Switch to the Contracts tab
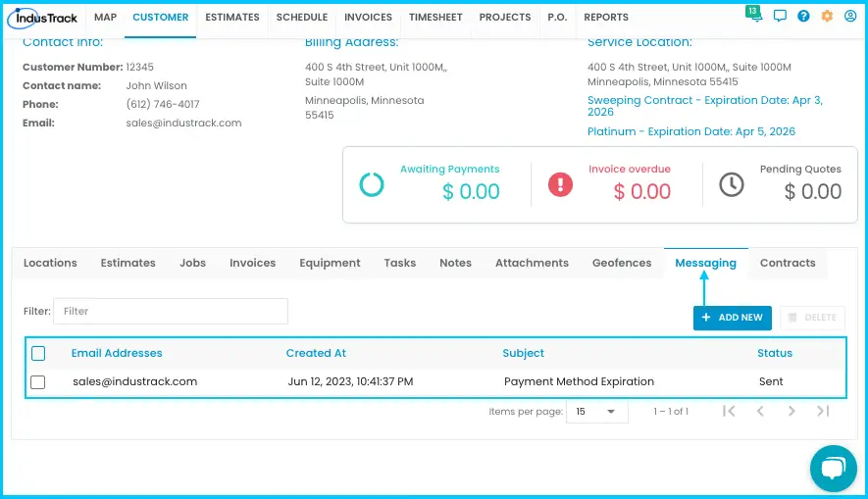The image size is (868, 499). tap(788, 264)
